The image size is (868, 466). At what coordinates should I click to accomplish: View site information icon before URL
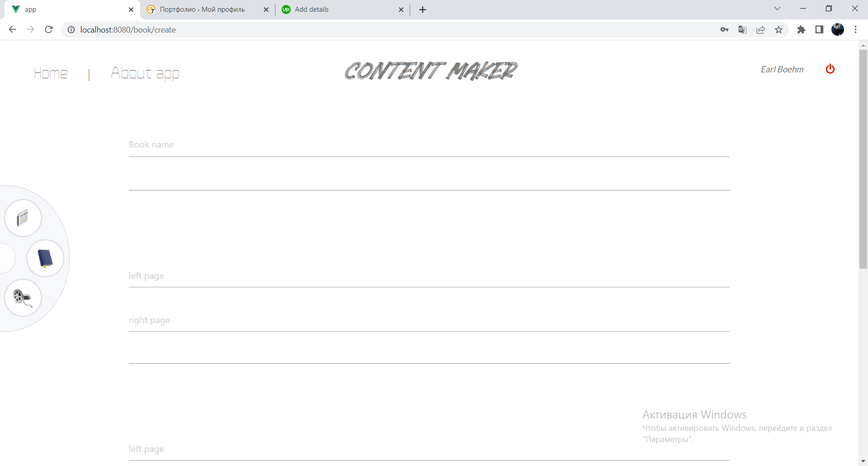[71, 29]
